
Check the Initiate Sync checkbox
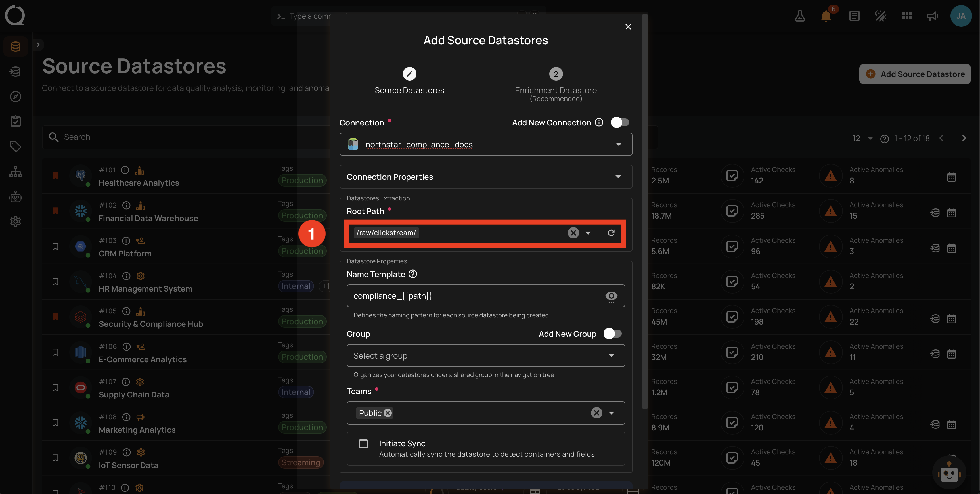(363, 444)
